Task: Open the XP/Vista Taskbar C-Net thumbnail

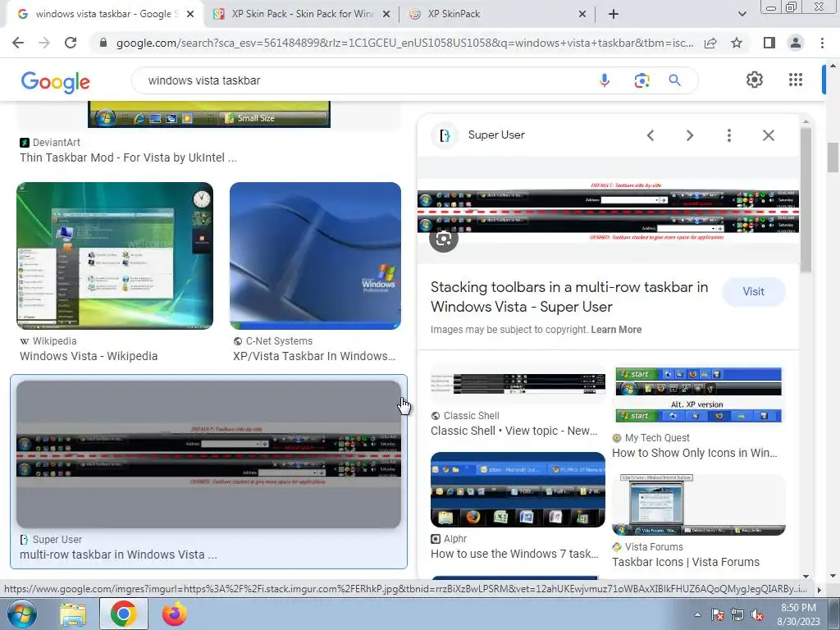Action: click(x=315, y=256)
